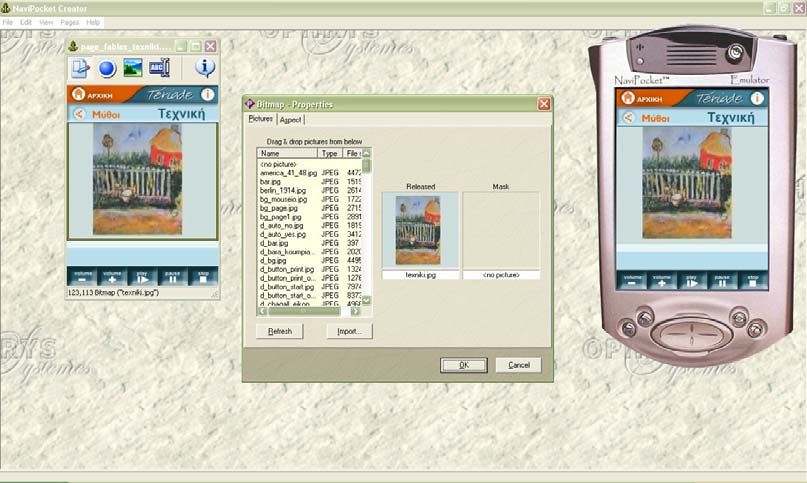Screen dimensions: 807x483
Task: Click the volume plus button in the page editor
Action: point(112,277)
